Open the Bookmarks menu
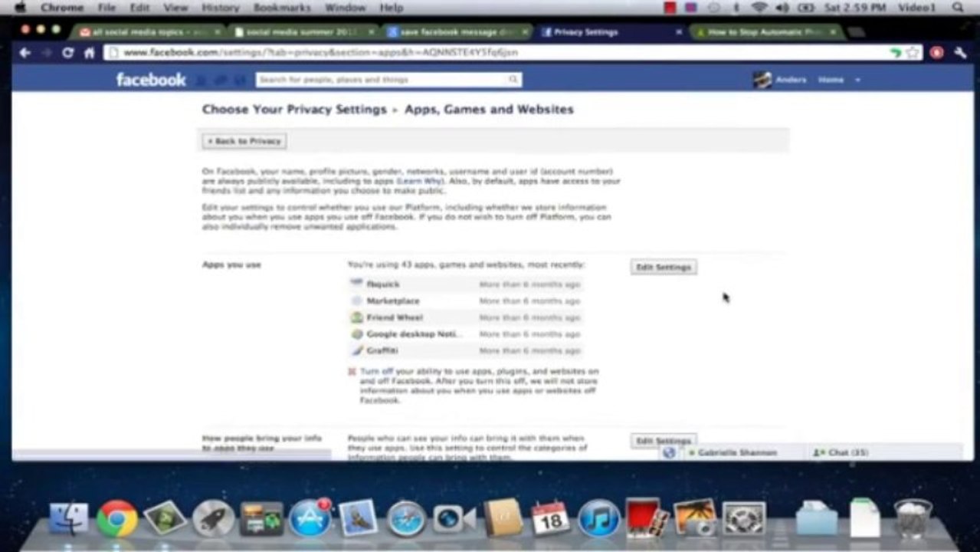The height and width of the screenshot is (552, 980). pyautogui.click(x=282, y=7)
